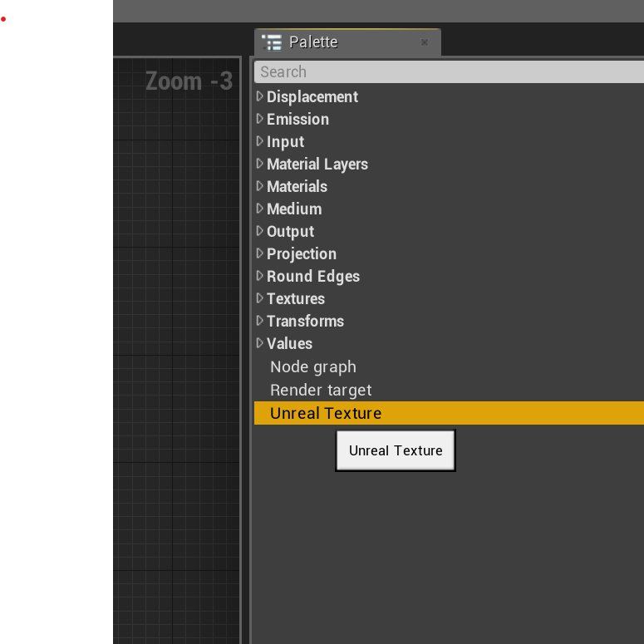Select the Values category label

(x=289, y=343)
